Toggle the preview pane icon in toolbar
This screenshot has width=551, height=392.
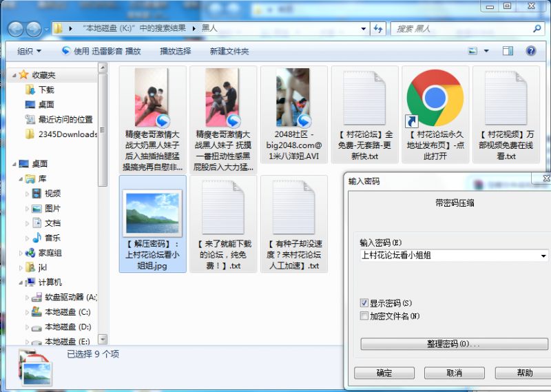click(508, 51)
